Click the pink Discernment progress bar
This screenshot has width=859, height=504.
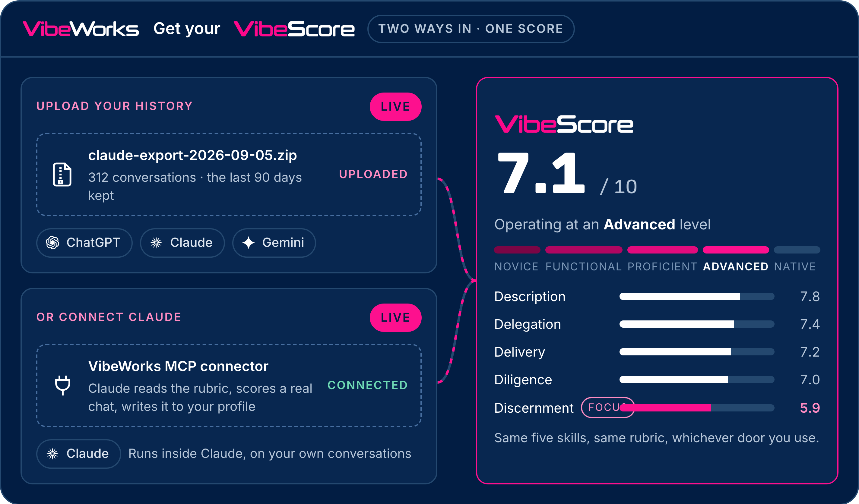coord(697,408)
